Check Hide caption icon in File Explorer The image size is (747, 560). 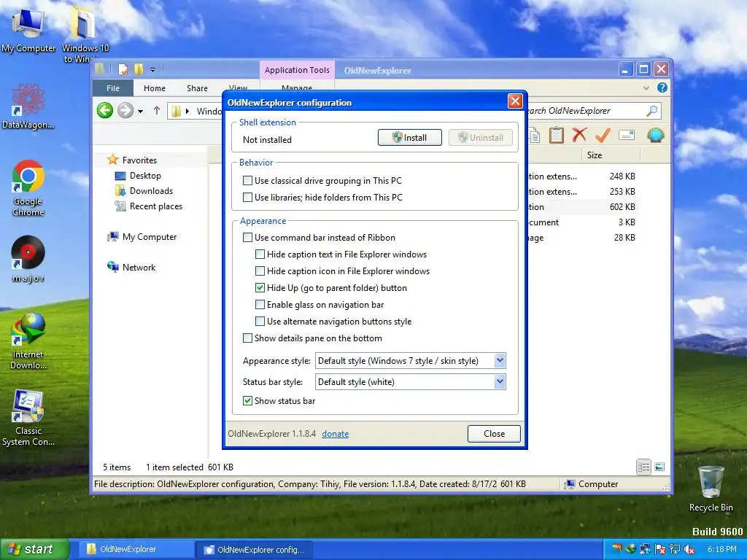260,271
